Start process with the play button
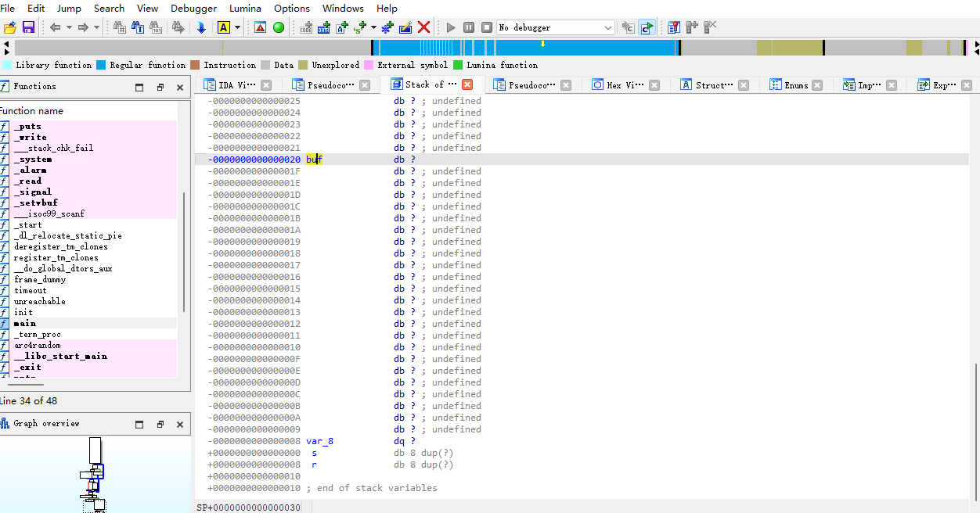The width and height of the screenshot is (980, 513). pyautogui.click(x=451, y=27)
